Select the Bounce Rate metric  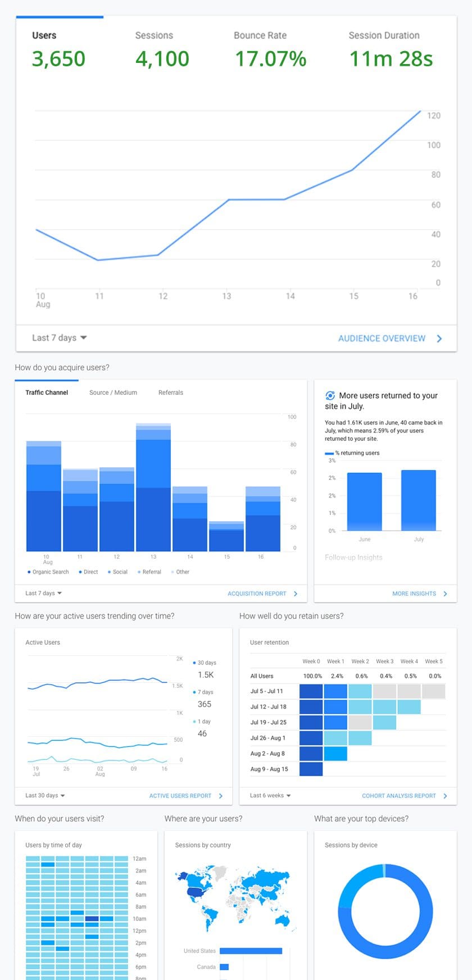(x=270, y=49)
